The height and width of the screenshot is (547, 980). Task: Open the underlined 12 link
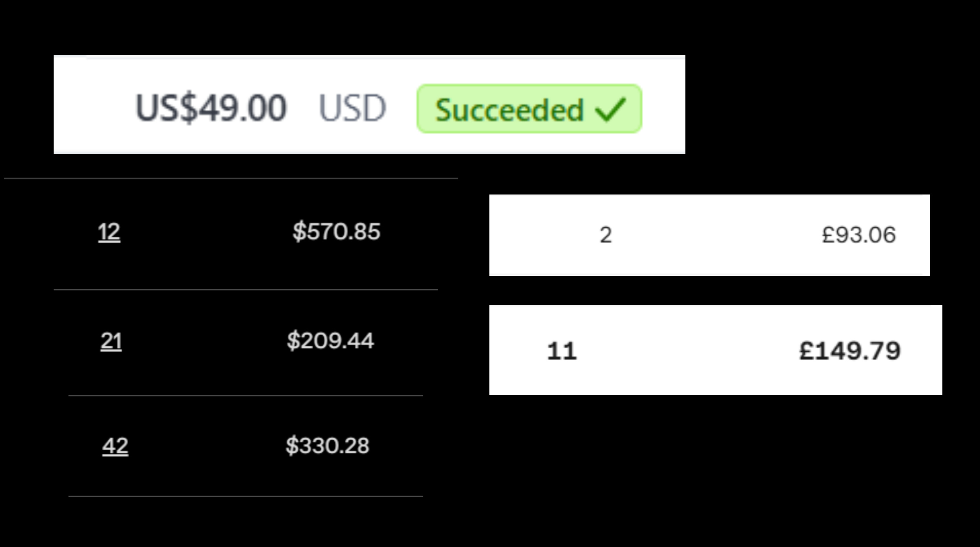coord(109,232)
